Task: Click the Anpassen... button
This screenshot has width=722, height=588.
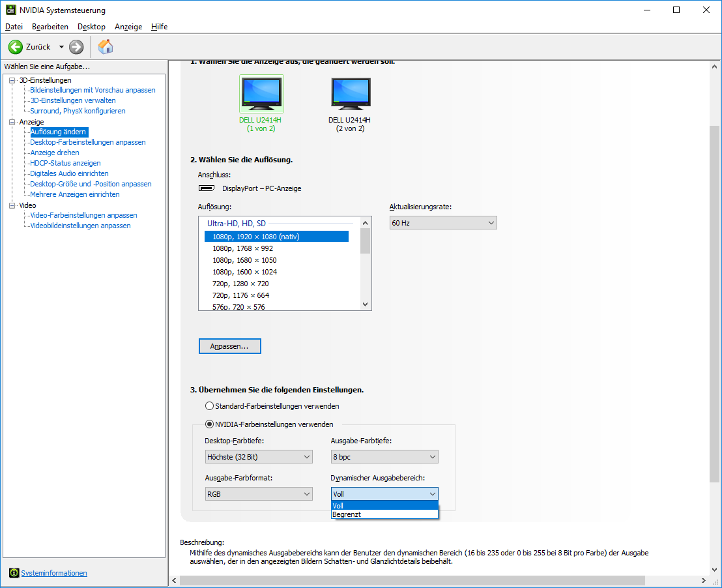Action: pyautogui.click(x=230, y=346)
